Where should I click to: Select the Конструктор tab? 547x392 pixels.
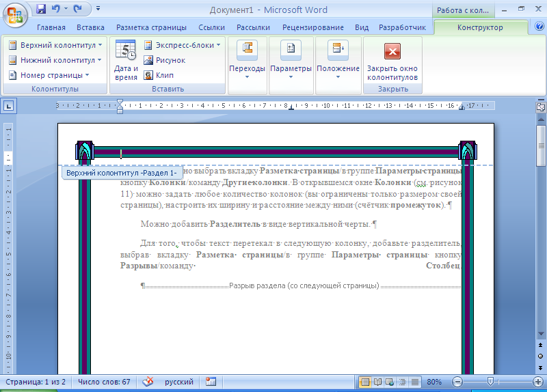pos(480,27)
